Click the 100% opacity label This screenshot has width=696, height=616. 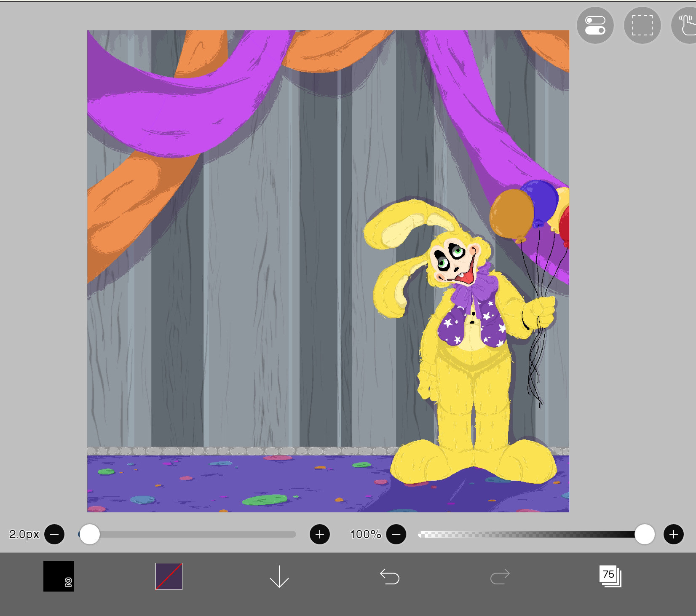(365, 534)
